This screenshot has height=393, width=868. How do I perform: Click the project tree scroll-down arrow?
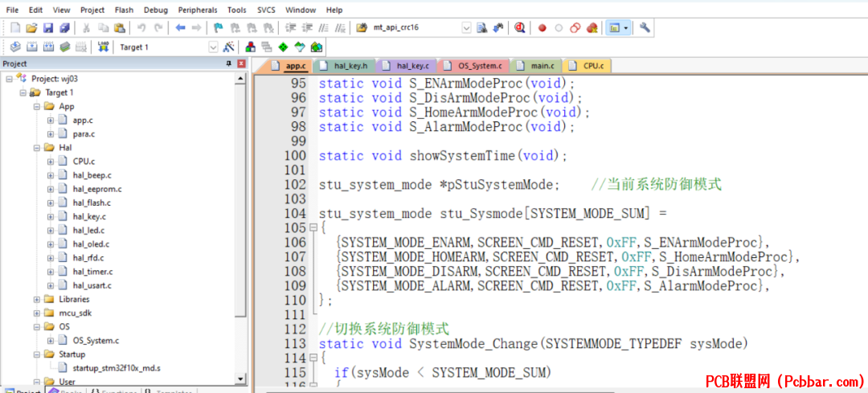[x=240, y=379]
